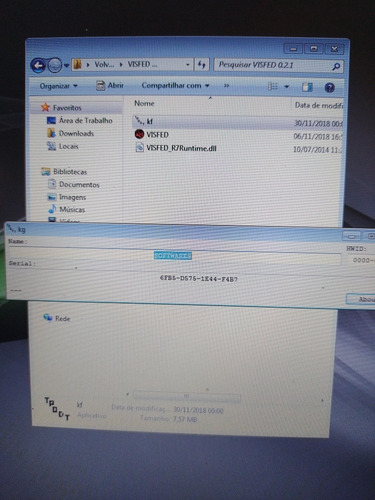Image resolution: width=375 pixels, height=500 pixels.
Task: Click the search magnifier icon
Action: pos(336,66)
